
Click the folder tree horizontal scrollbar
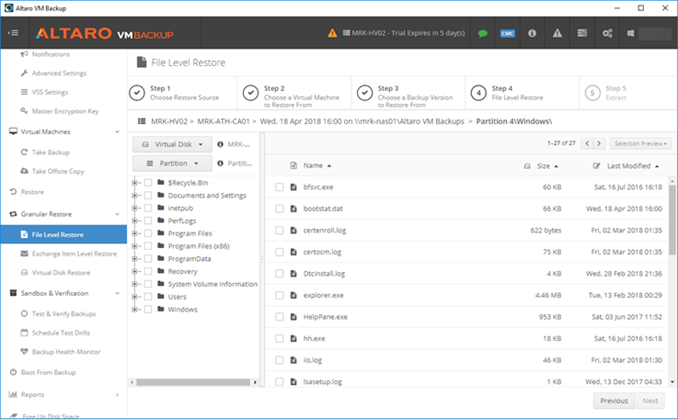193,382
